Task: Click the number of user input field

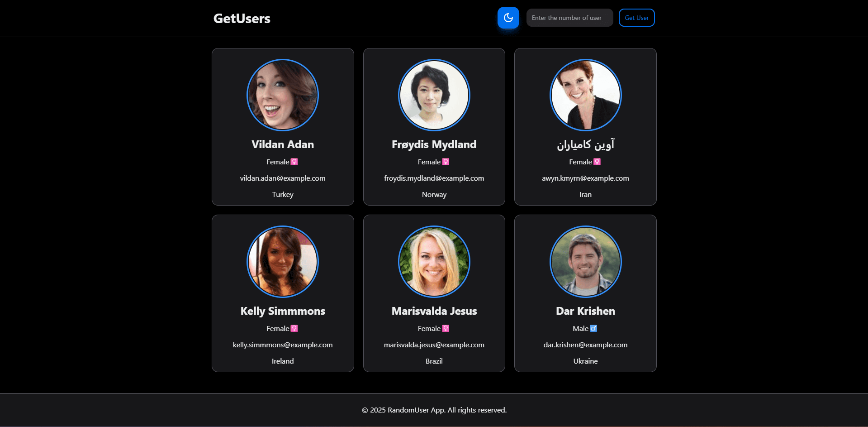Action: click(x=569, y=18)
